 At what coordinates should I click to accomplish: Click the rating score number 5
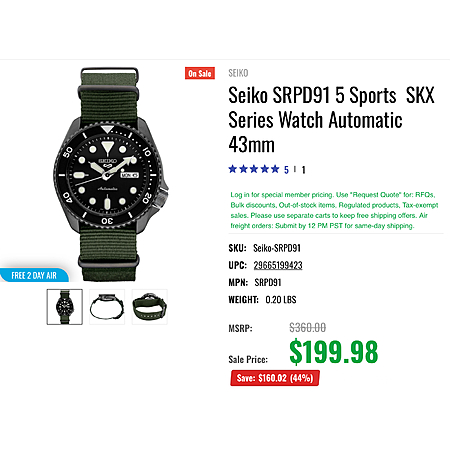[x=286, y=170]
